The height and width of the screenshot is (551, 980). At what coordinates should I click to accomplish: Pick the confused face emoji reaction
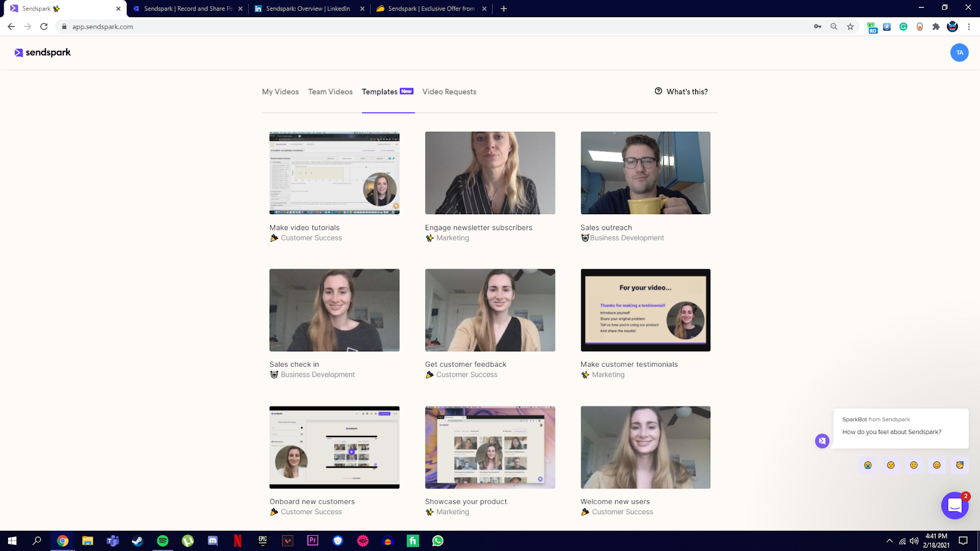(891, 465)
